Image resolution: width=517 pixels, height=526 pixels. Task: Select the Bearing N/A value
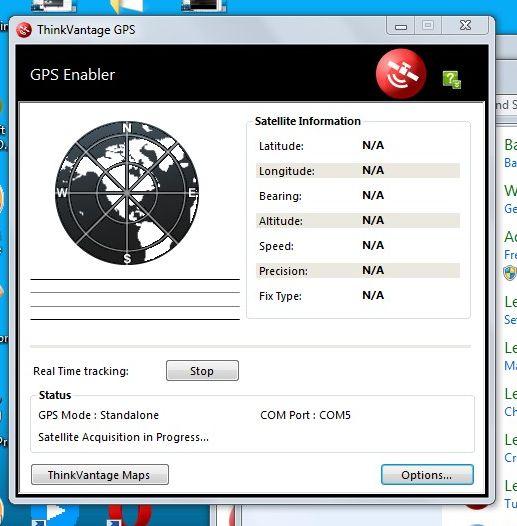[373, 195]
